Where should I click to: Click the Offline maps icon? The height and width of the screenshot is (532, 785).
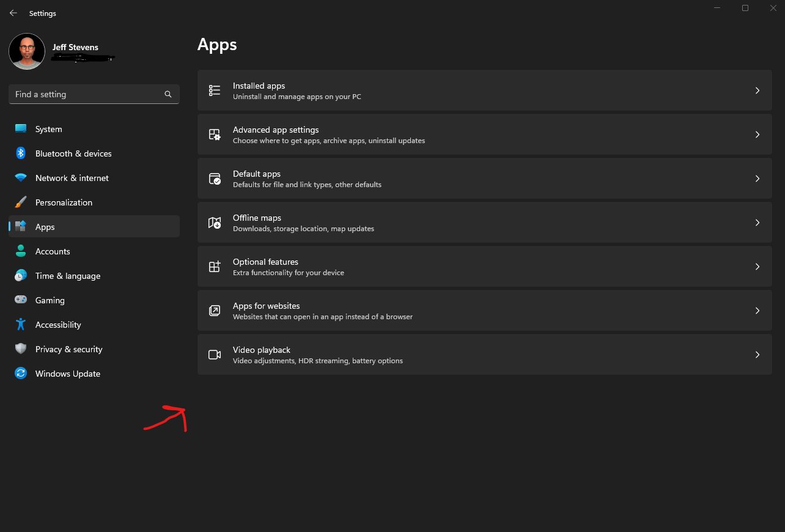click(x=215, y=223)
